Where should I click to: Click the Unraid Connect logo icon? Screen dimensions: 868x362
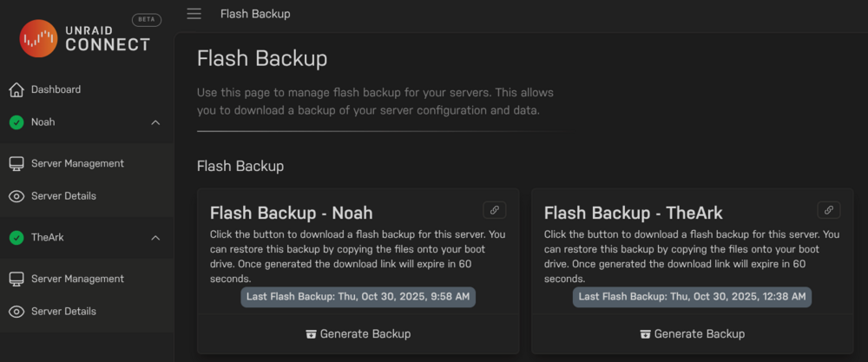(38, 38)
